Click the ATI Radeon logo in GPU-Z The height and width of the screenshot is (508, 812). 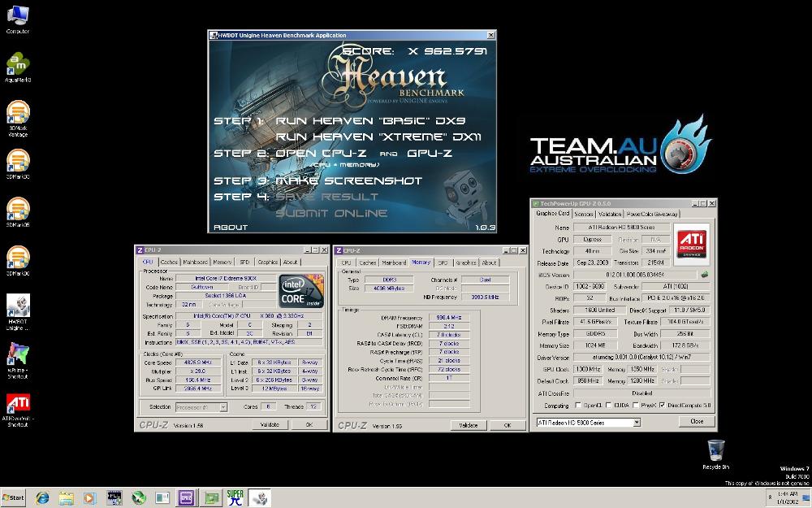coord(692,244)
